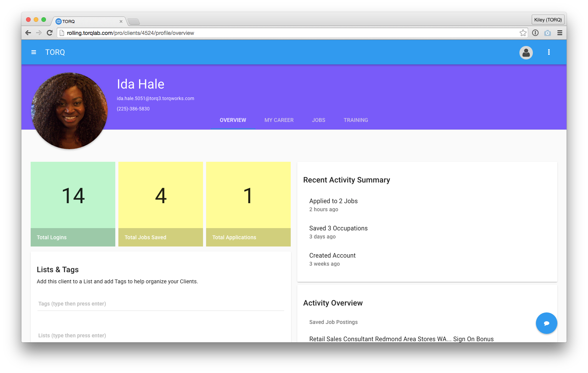Image resolution: width=588 pixels, height=373 pixels.
Task: Bookmark this page with the star icon
Action: 523,33
